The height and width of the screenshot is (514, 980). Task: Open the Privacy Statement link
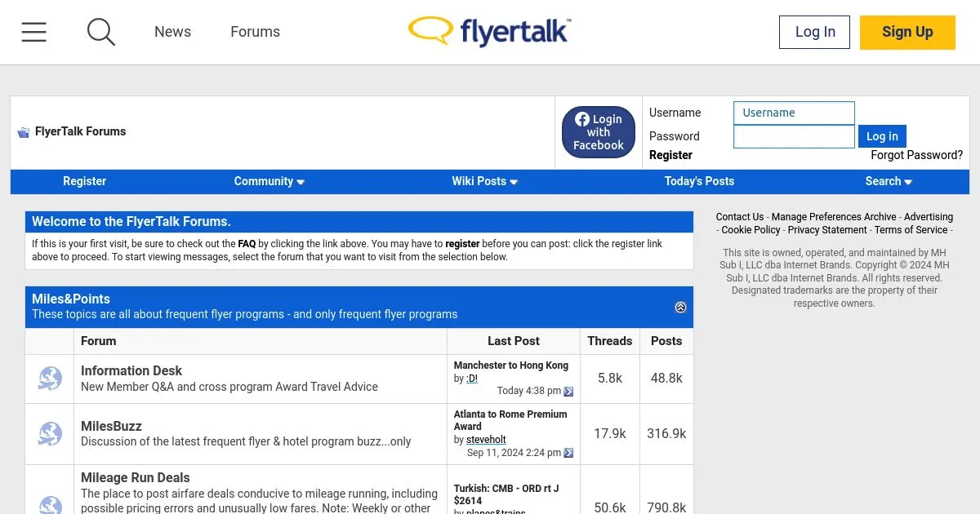tap(827, 230)
